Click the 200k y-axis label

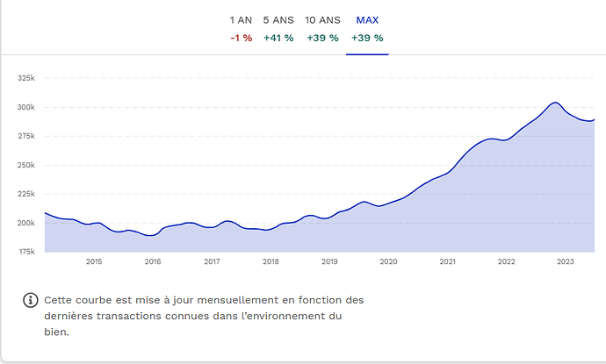25,223
